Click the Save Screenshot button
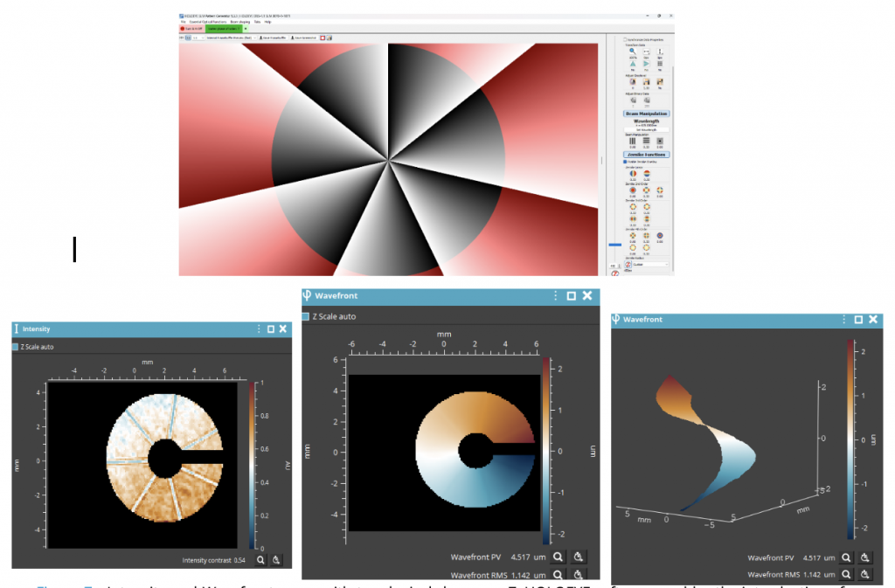Image resolution: width=895 pixels, height=588 pixels. 302,38
